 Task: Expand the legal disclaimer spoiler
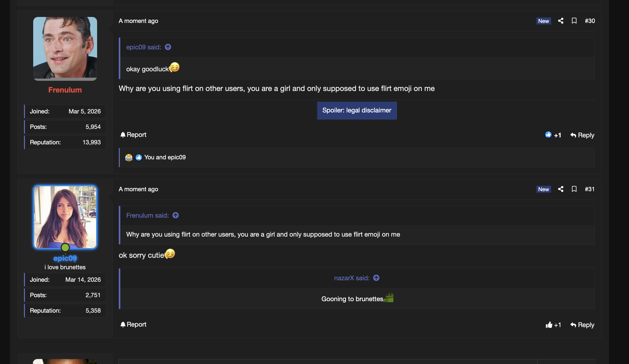click(357, 110)
